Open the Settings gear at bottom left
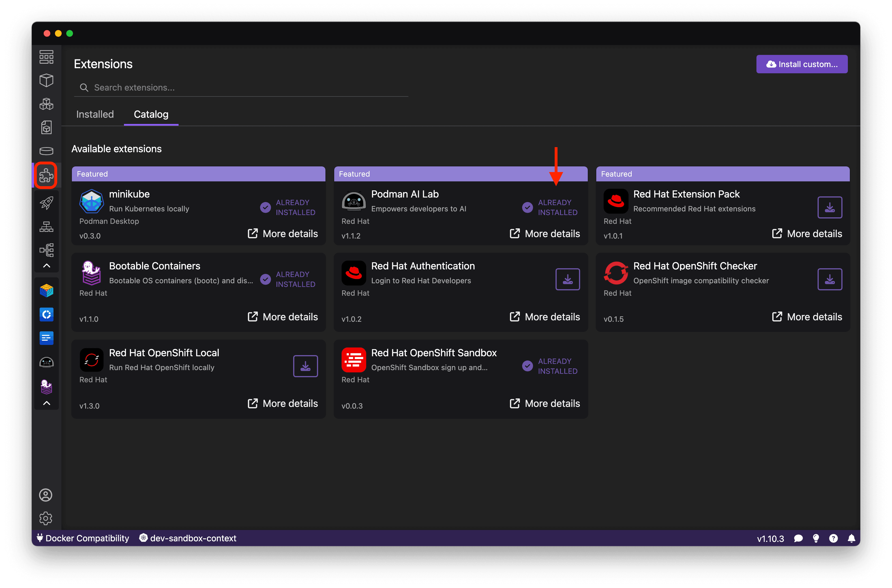This screenshot has height=588, width=892. point(46,518)
